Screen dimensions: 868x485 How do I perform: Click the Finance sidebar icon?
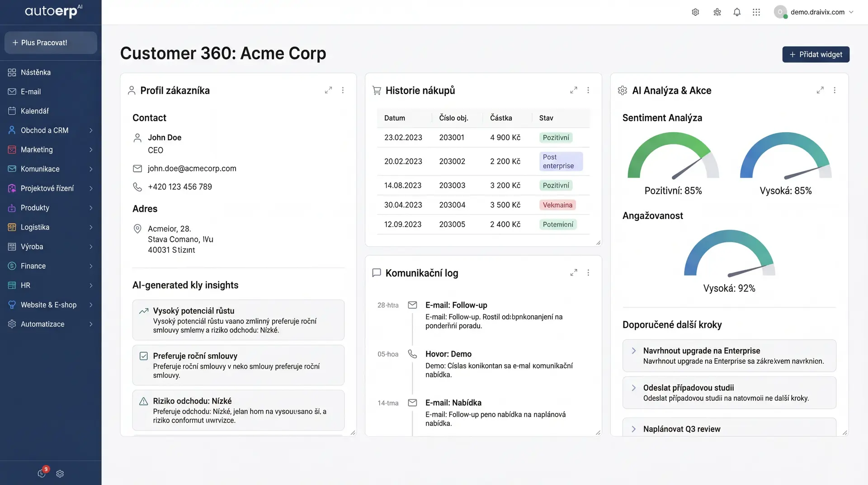tap(12, 266)
